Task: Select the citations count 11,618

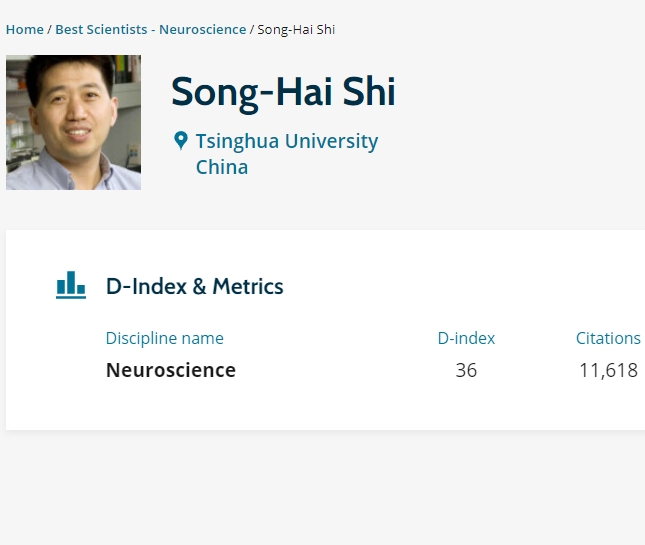Action: click(x=608, y=370)
